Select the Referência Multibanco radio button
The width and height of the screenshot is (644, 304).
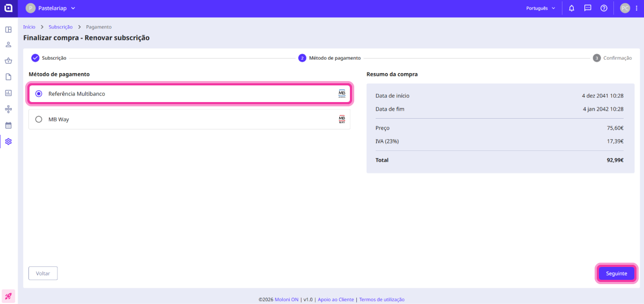click(39, 93)
